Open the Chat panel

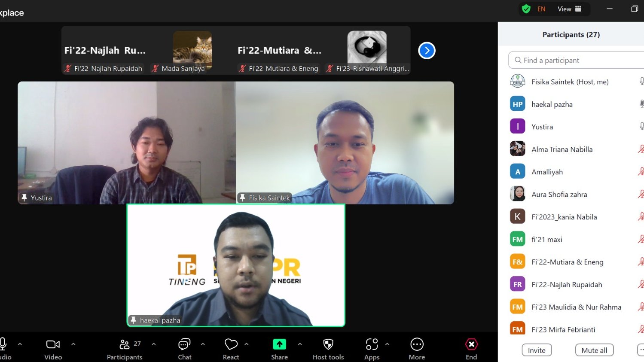pyautogui.click(x=184, y=348)
